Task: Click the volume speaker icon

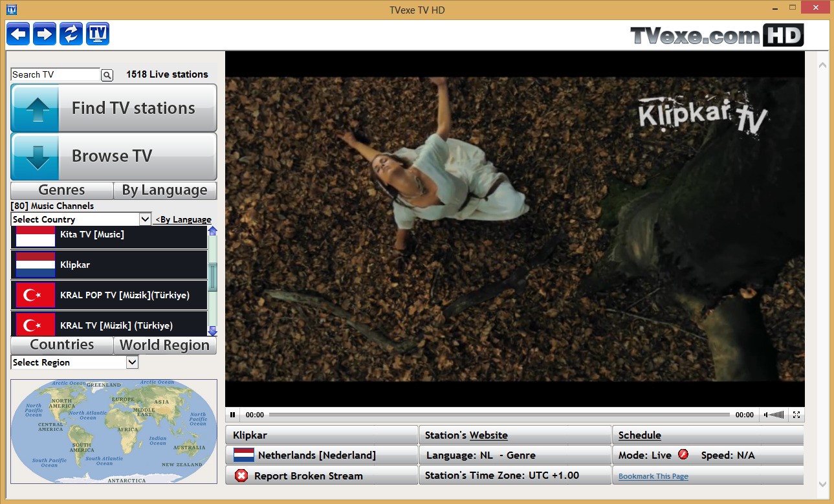Action: (767, 415)
